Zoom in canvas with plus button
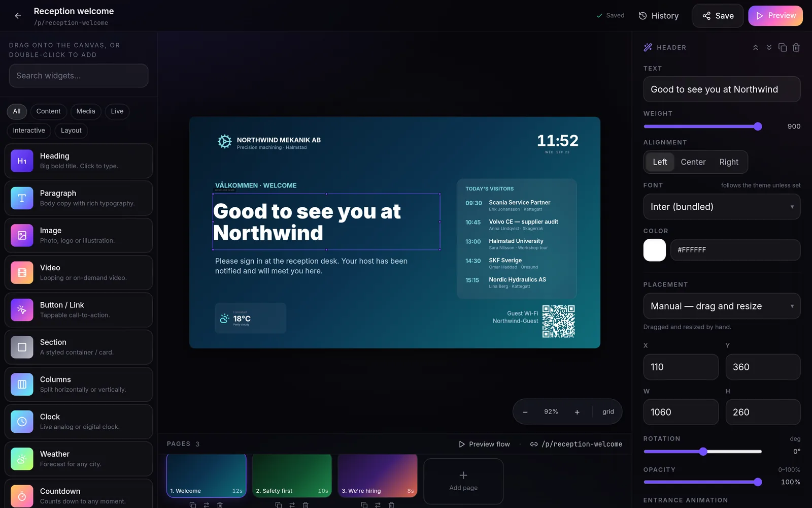This screenshot has height=508, width=812. (577, 412)
